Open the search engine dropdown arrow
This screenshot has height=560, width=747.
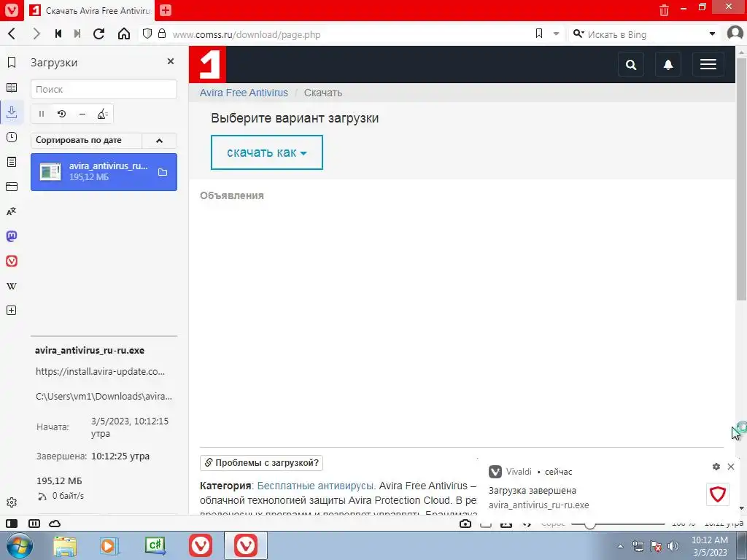tap(712, 34)
